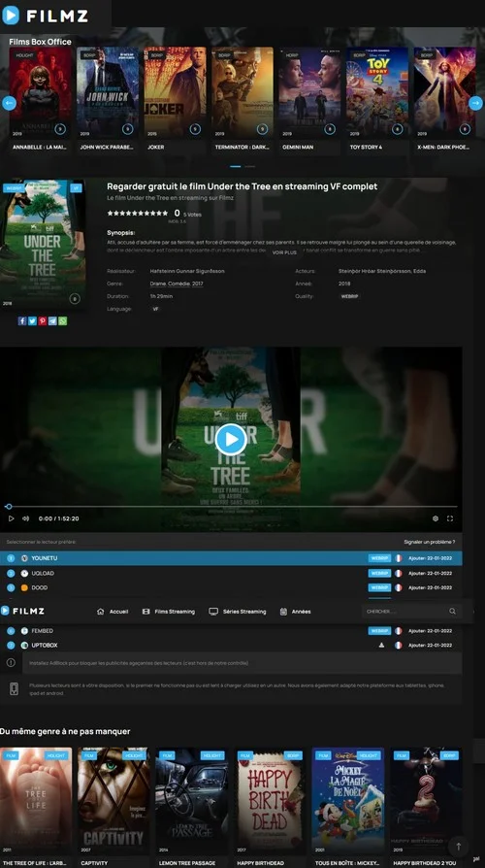Select the DOOD player source

pos(231,587)
